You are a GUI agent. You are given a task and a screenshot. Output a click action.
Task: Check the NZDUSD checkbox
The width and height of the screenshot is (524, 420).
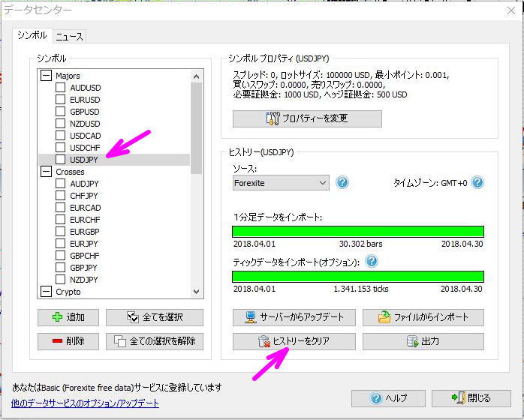pyautogui.click(x=61, y=124)
